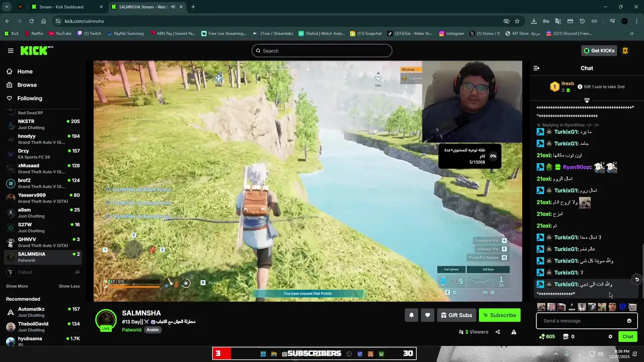
Task: Open Drzy channel in sidebar
Action: coord(43,154)
